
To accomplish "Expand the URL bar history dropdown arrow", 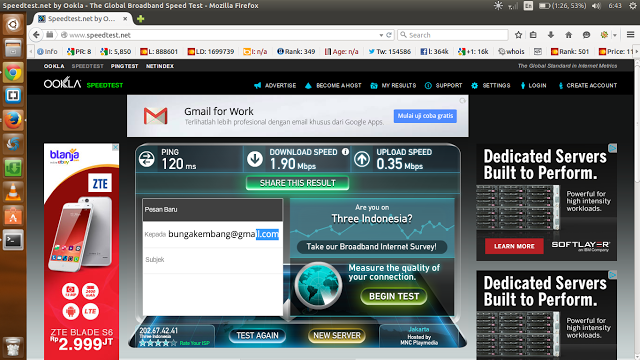I will coord(381,35).
